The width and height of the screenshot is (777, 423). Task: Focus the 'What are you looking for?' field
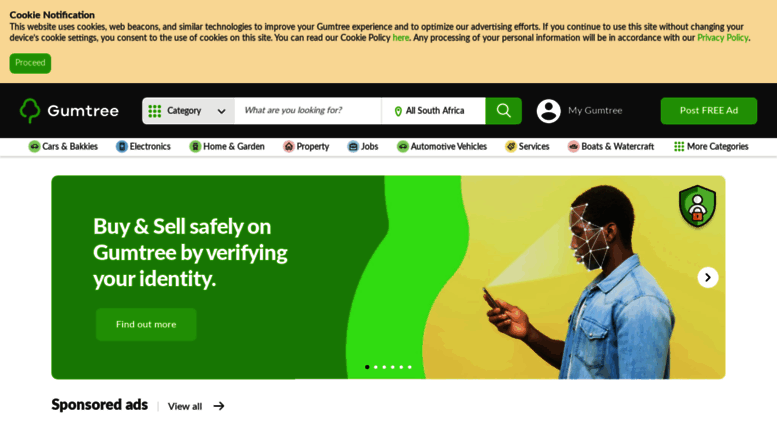308,110
